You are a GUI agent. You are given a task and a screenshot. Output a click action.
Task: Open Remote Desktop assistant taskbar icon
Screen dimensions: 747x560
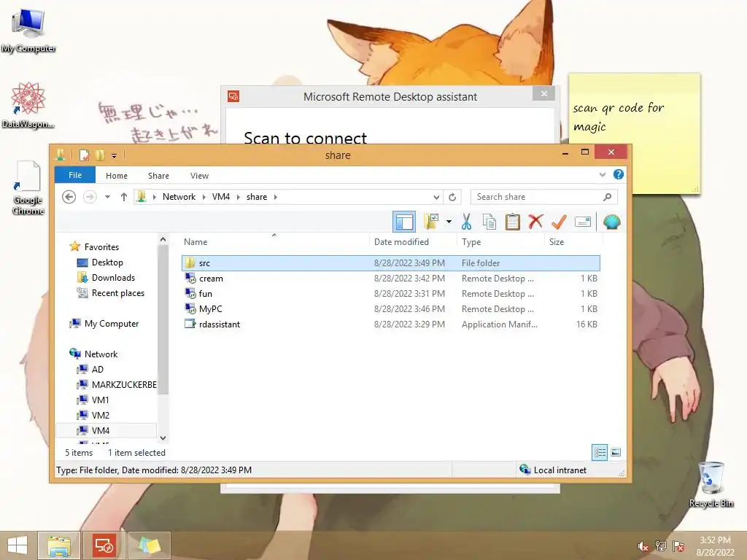104,545
